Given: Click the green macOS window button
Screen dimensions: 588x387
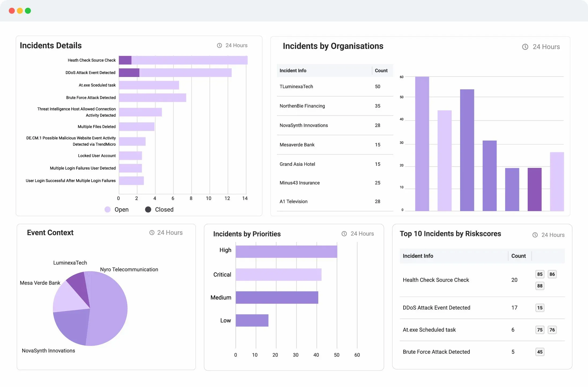Looking at the screenshot, I should pos(28,11).
